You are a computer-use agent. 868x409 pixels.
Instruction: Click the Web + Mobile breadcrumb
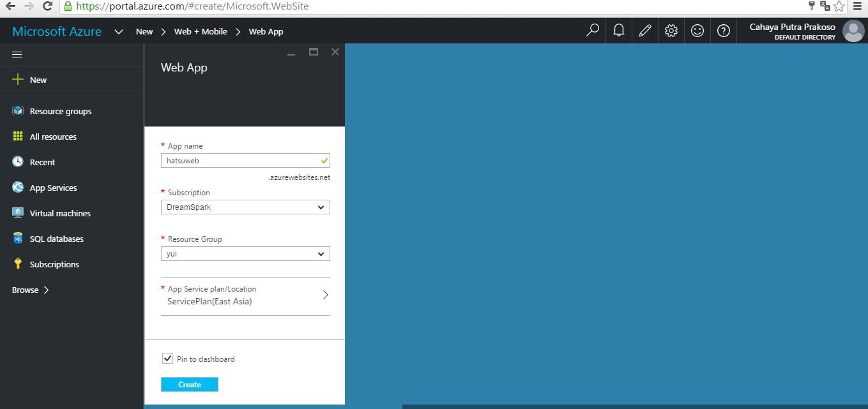(x=201, y=31)
